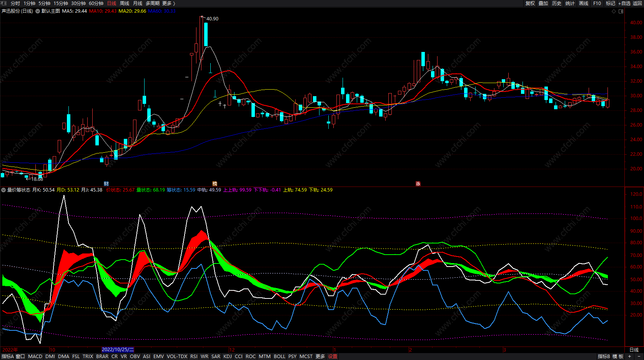The height and width of the screenshot is (360, 644).
Task: Switch to 1分钟 timeframe
Action: (29, 3)
